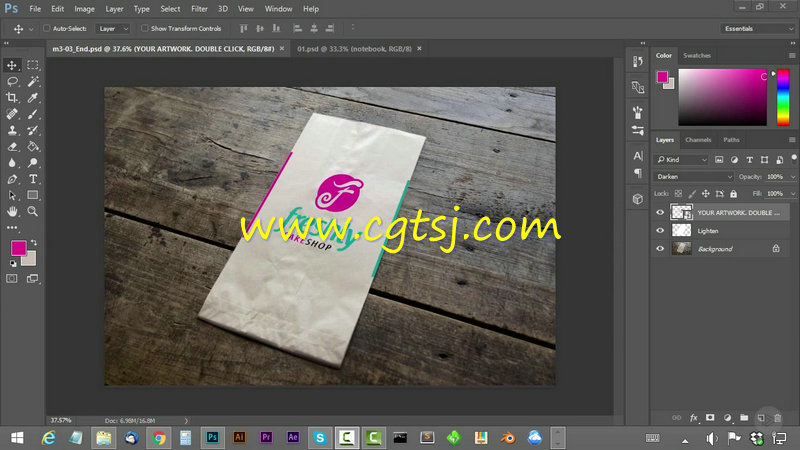The image size is (800, 450).
Task: Switch to the Channels tab
Action: coord(698,139)
